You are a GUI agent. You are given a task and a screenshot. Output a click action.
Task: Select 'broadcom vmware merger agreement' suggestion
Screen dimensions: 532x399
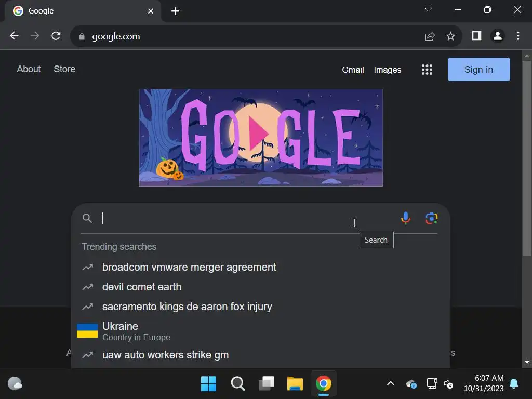tap(261, 268)
